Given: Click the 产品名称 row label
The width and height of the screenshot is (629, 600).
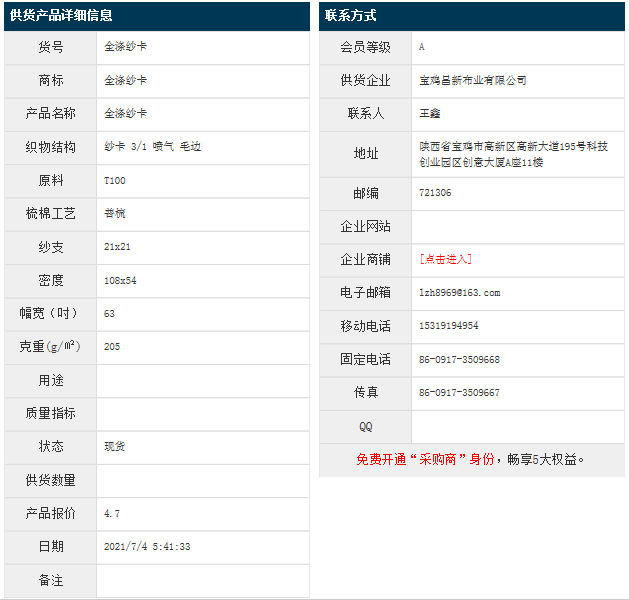Looking at the screenshot, I should pyautogui.click(x=51, y=114).
